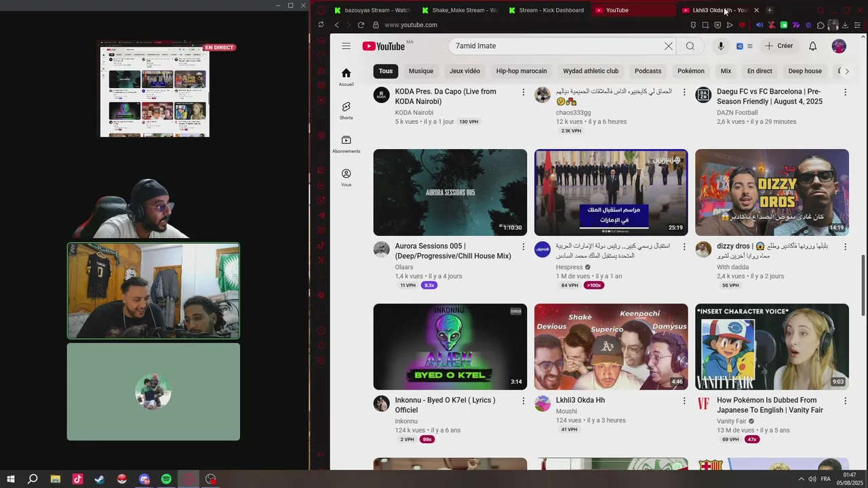This screenshot has width=868, height=488.
Task: Close the Lkhli3 Okda Hh tab
Action: click(756, 10)
